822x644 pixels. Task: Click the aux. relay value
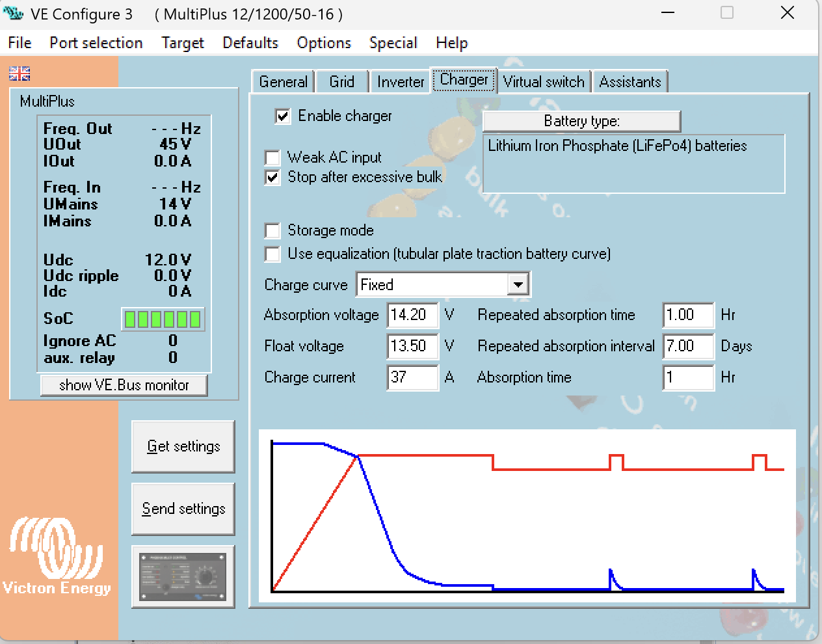pos(173,358)
